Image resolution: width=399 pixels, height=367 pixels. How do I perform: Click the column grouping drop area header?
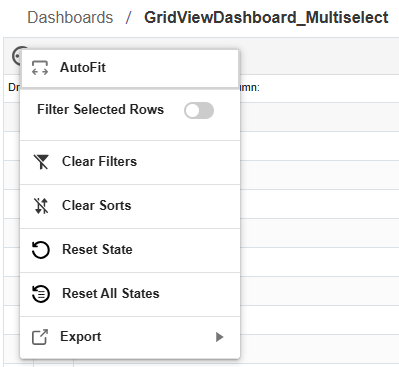[x=319, y=88]
